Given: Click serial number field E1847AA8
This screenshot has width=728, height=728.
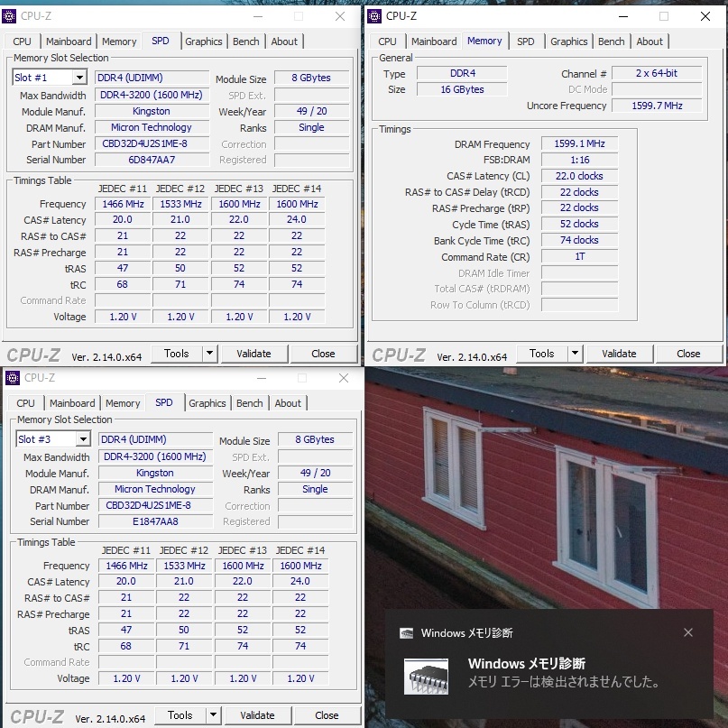Looking at the screenshot, I should pyautogui.click(x=155, y=521).
